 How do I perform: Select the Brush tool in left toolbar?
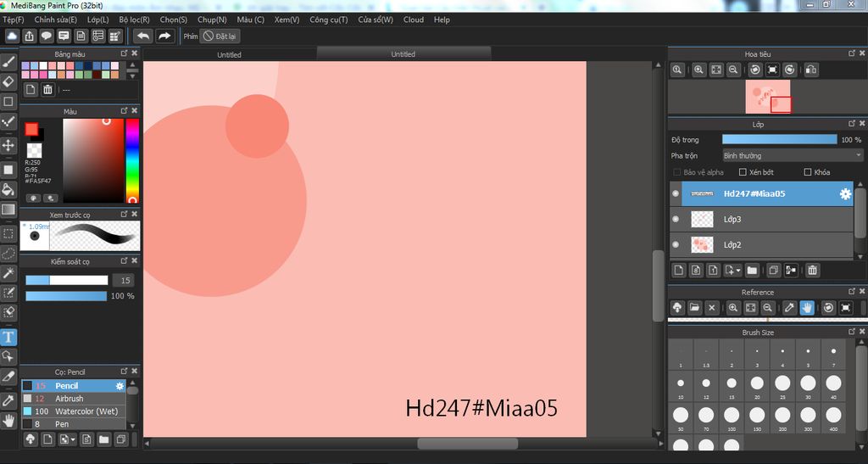[x=8, y=61]
